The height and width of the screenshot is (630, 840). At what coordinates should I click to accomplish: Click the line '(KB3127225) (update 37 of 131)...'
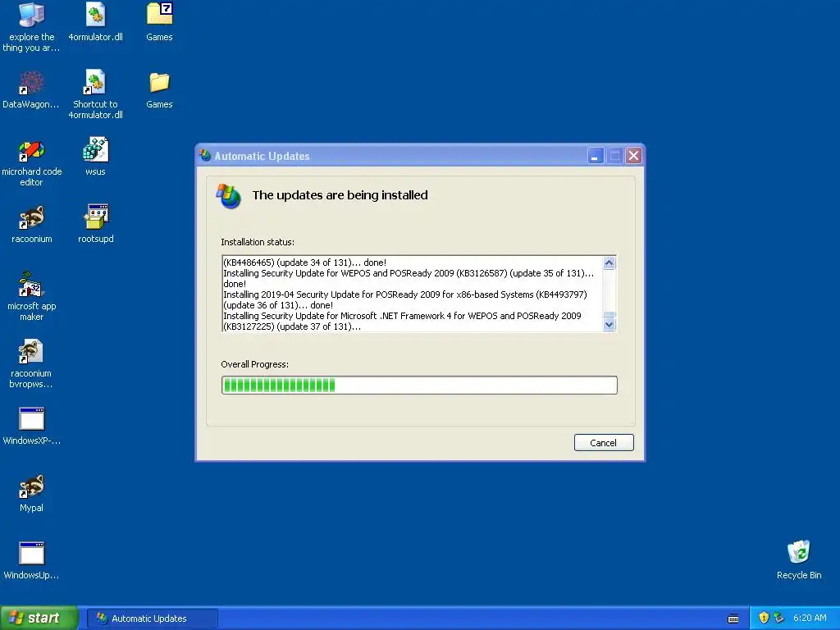[x=292, y=326]
